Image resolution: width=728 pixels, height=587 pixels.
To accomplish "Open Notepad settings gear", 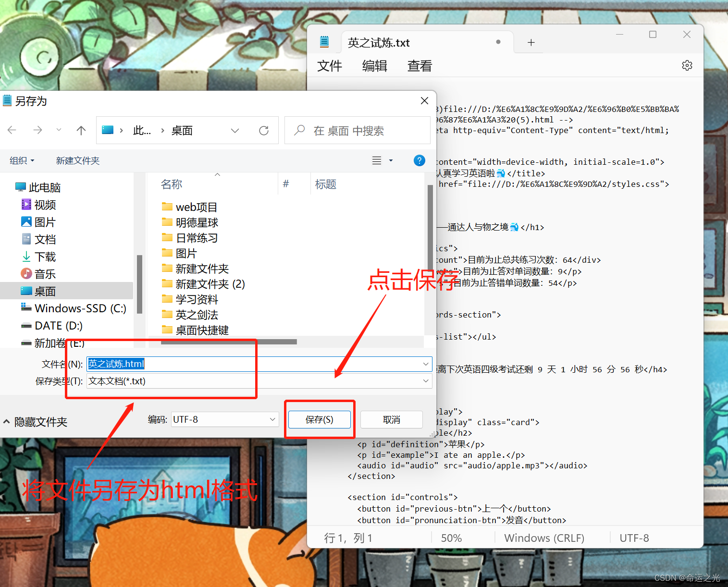I will [x=687, y=65].
